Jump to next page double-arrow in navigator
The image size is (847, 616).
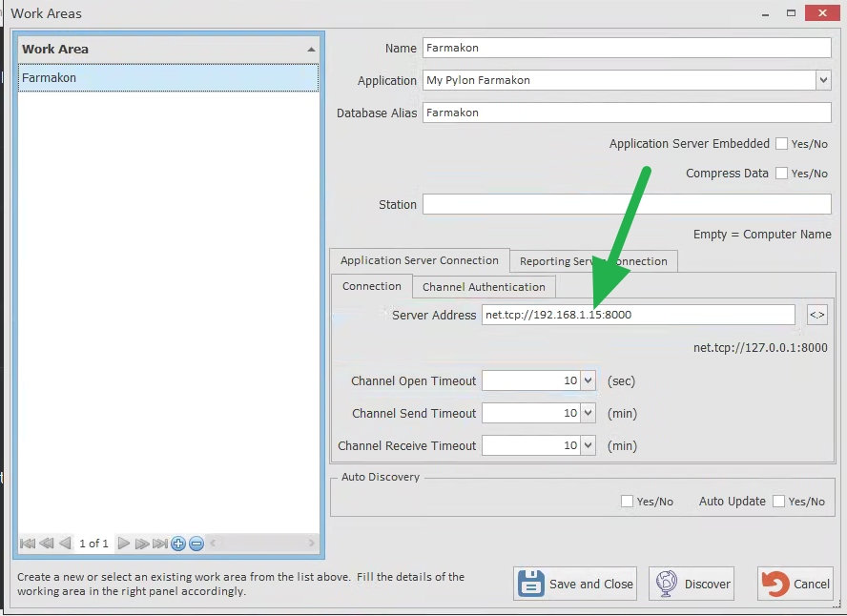(141, 544)
